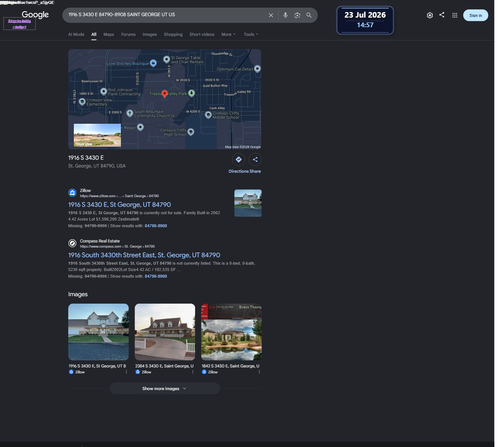
Task: Select Optimum Car Detail map pin
Action: (x=257, y=69)
